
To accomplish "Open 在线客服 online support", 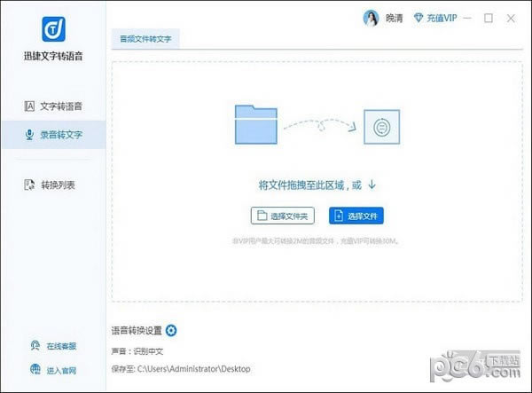I will click(53, 346).
